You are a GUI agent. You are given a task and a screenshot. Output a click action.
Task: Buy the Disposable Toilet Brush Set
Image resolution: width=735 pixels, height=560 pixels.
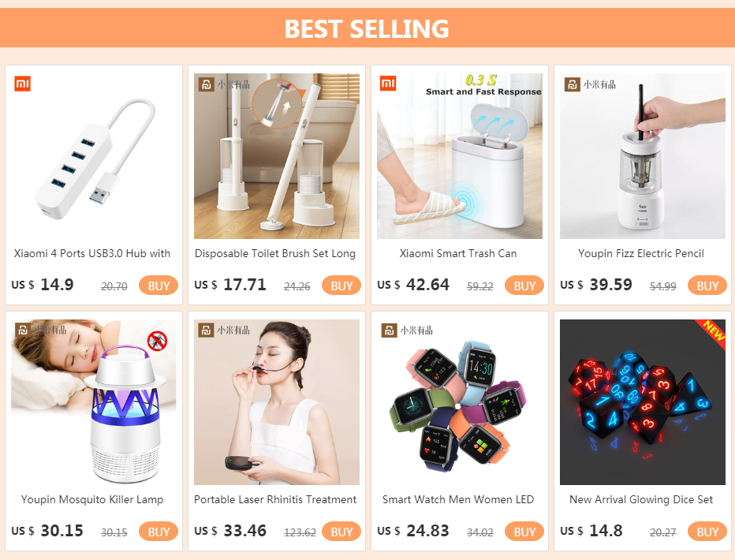341,286
